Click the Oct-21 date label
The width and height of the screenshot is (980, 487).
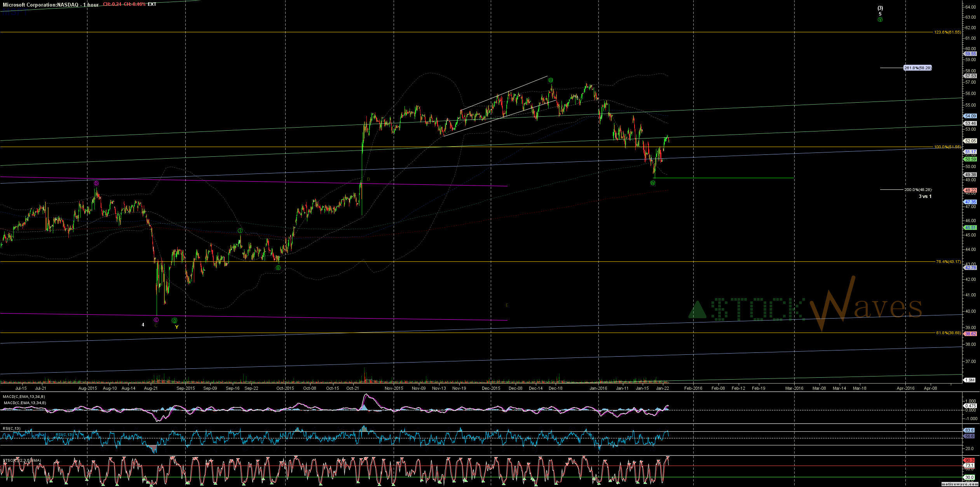coord(352,388)
